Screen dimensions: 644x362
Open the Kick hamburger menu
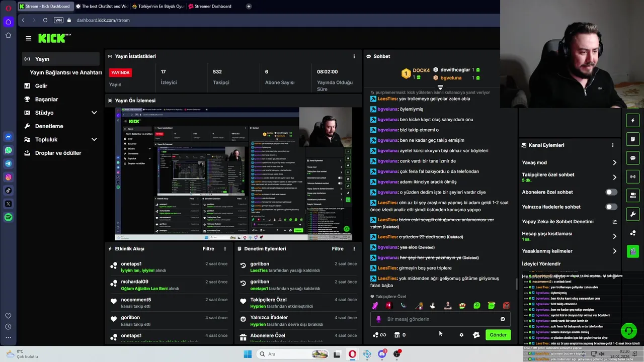[x=28, y=38]
